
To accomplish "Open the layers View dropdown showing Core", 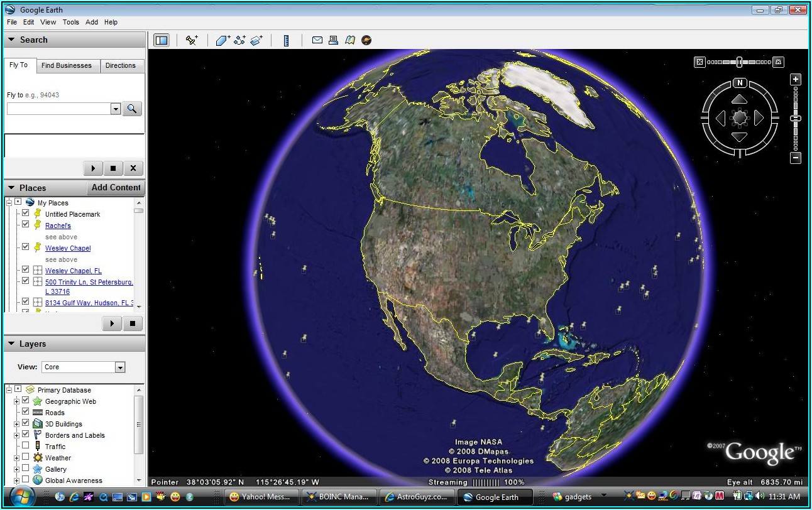I will pos(120,367).
